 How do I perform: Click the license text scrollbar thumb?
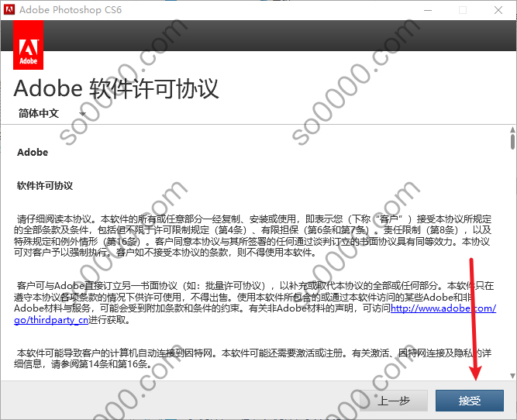click(x=512, y=142)
